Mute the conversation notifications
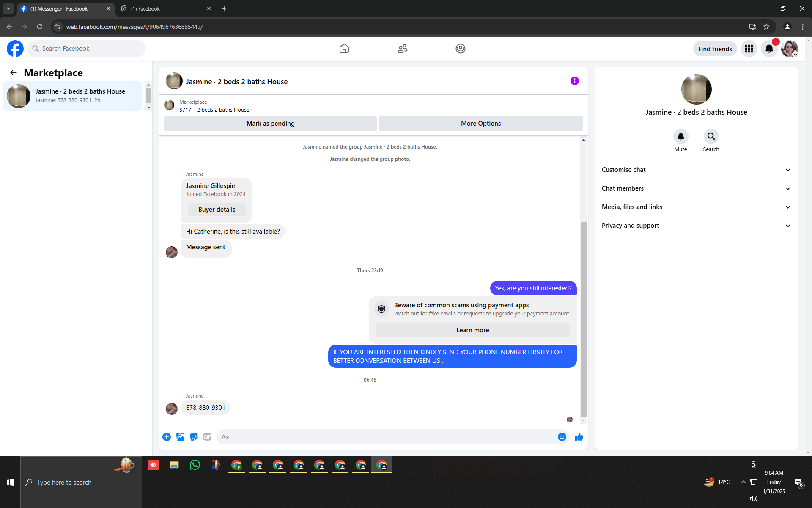This screenshot has height=508, width=812. (681, 136)
